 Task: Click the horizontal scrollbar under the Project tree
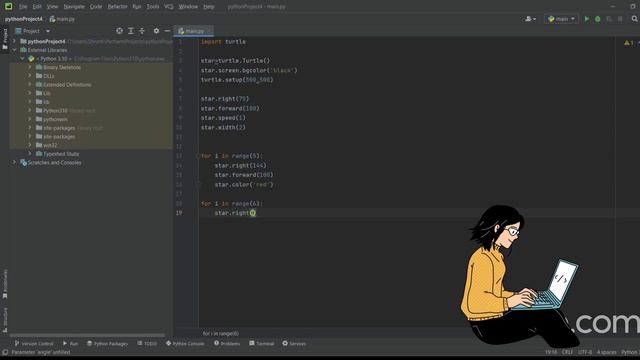coord(87,336)
